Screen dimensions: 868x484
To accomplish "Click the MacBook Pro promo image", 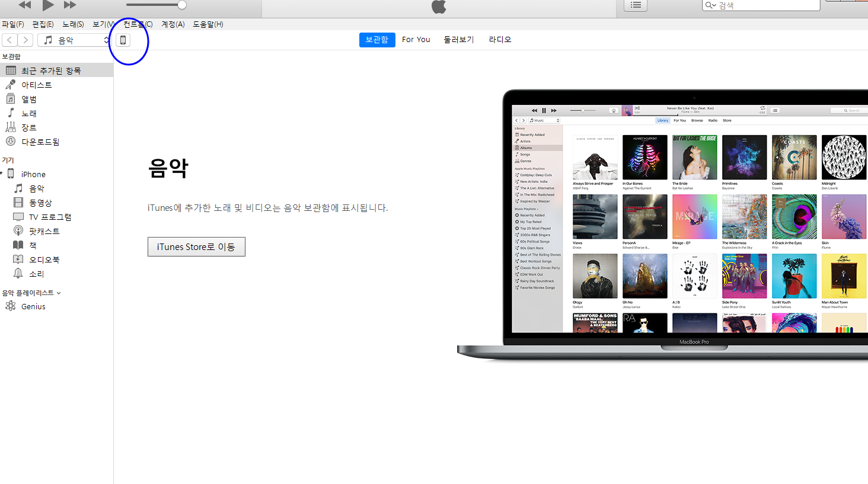I will tap(662, 225).
